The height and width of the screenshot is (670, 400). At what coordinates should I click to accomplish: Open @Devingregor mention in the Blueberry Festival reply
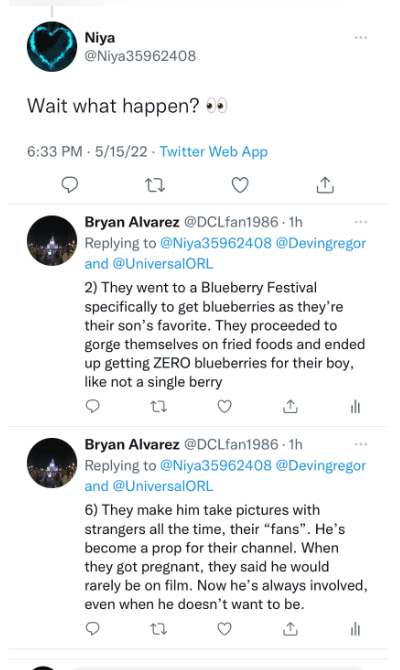pos(321,243)
